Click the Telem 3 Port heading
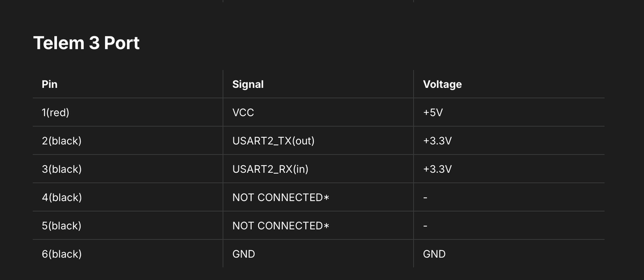This screenshot has height=280, width=644. (x=86, y=43)
